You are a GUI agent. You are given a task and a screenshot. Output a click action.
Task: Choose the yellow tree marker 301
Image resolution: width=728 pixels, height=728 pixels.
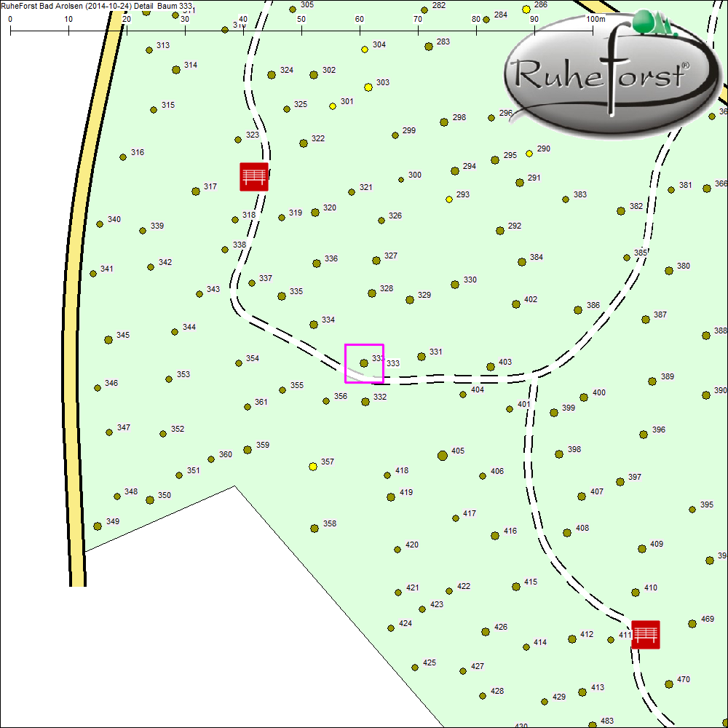[333, 106]
